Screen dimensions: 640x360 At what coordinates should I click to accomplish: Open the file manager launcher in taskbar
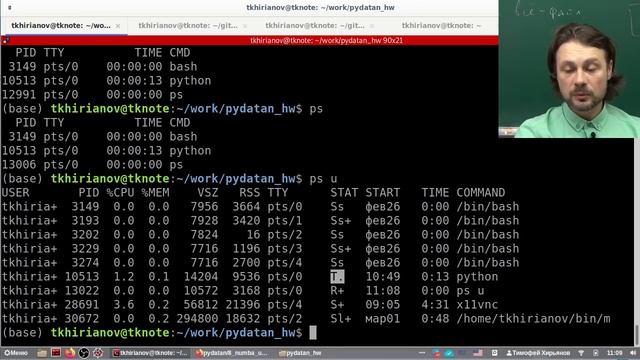click(x=42, y=353)
